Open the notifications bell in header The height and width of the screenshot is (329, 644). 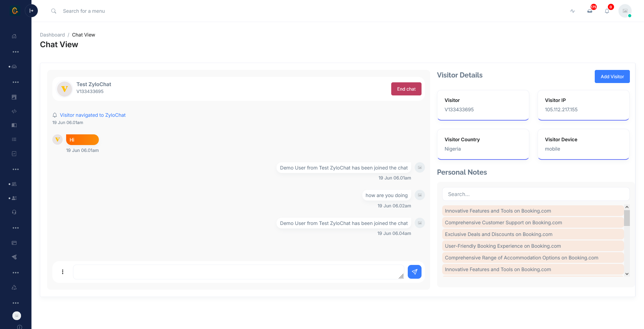tap(607, 11)
